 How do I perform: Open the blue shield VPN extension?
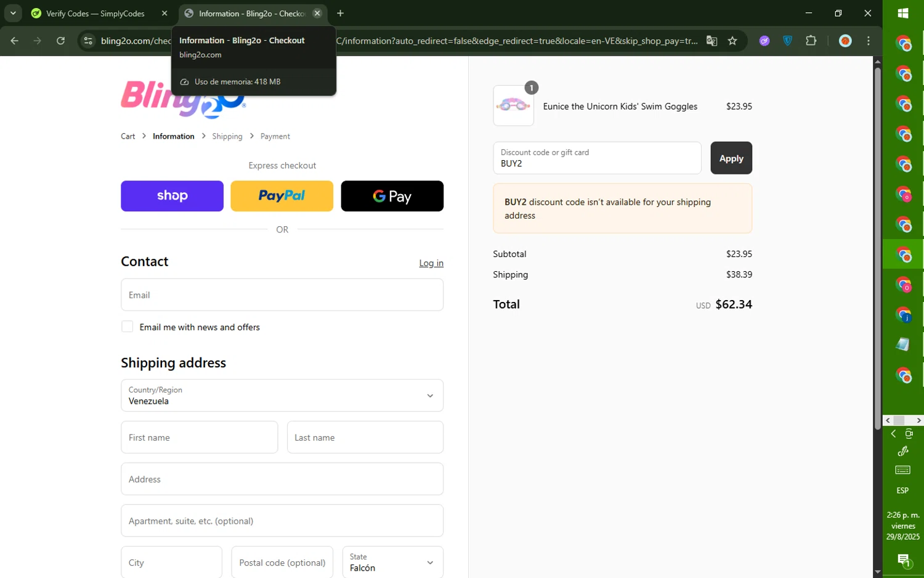pyautogui.click(x=787, y=41)
